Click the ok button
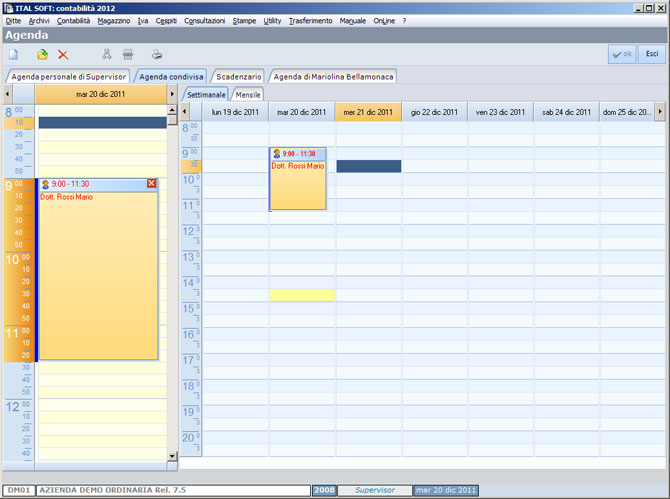Viewport: 670px width, 499px height. coord(622,54)
